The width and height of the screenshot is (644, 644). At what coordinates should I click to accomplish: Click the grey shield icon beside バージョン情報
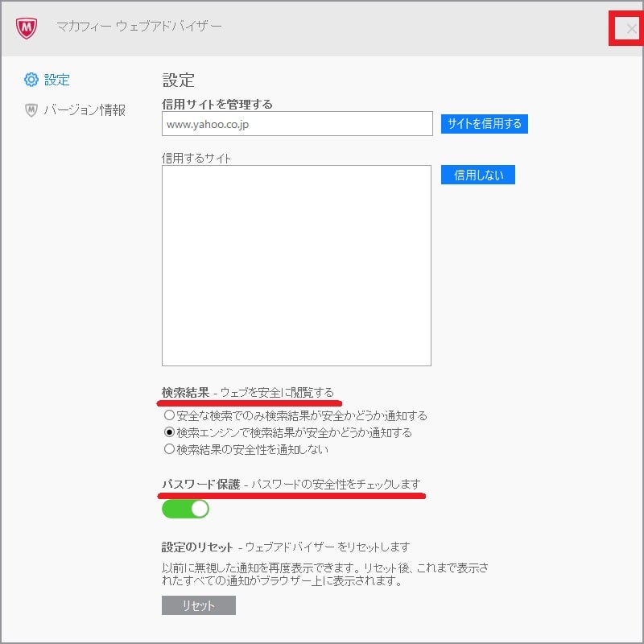point(31,109)
